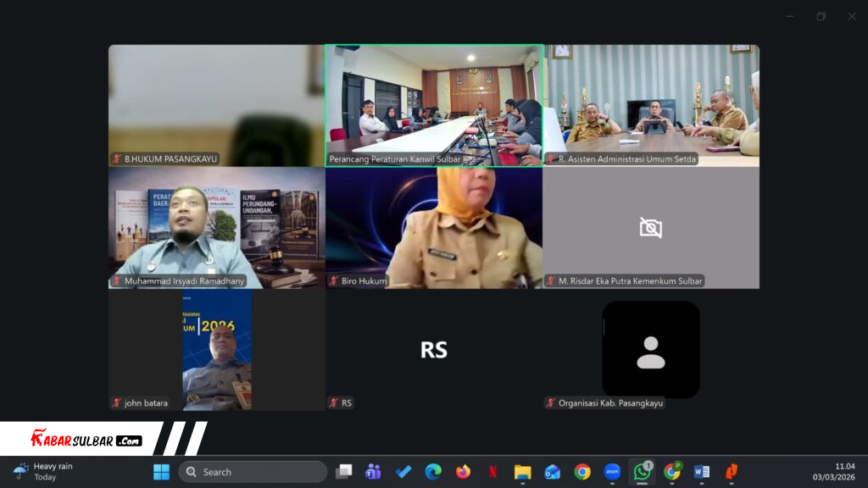
Task: Open File Explorer from taskbar
Action: coord(522,472)
